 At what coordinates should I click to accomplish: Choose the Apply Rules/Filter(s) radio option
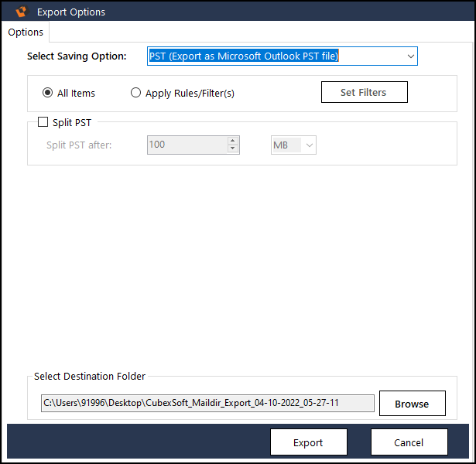click(136, 93)
